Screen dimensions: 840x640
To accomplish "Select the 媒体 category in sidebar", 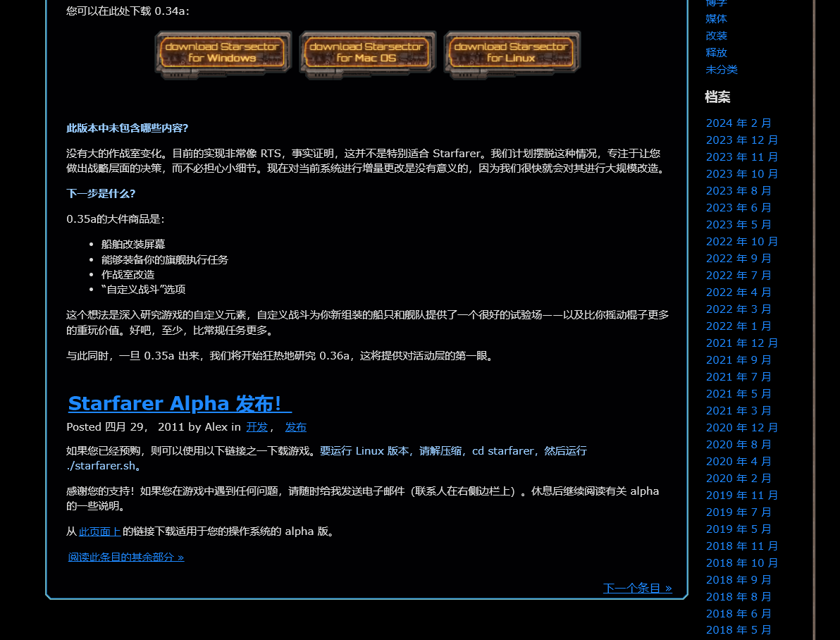I will click(716, 19).
